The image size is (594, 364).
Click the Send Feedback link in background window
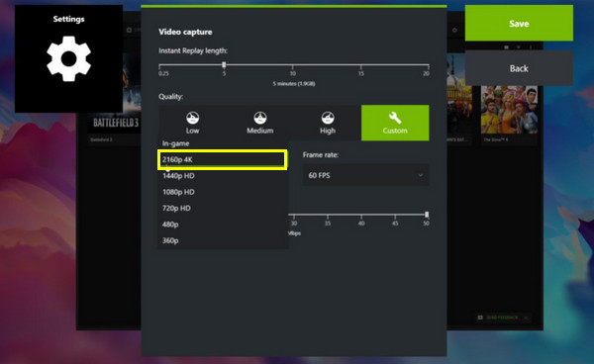coord(502,318)
